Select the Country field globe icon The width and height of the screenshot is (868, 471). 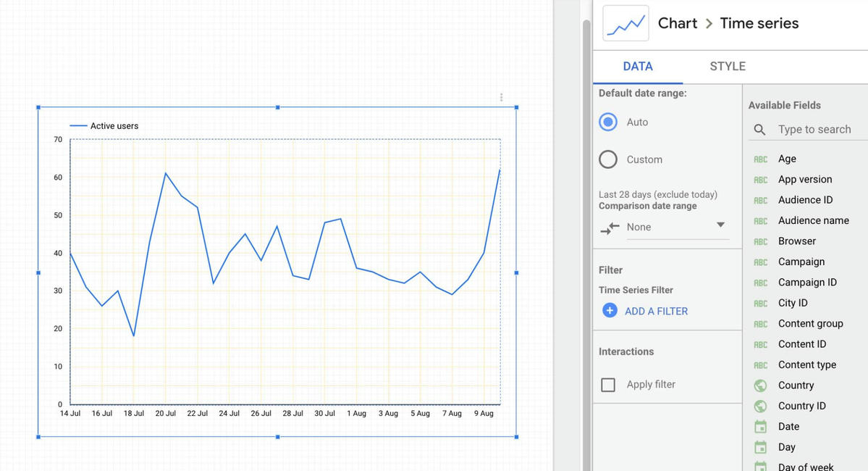coord(761,385)
